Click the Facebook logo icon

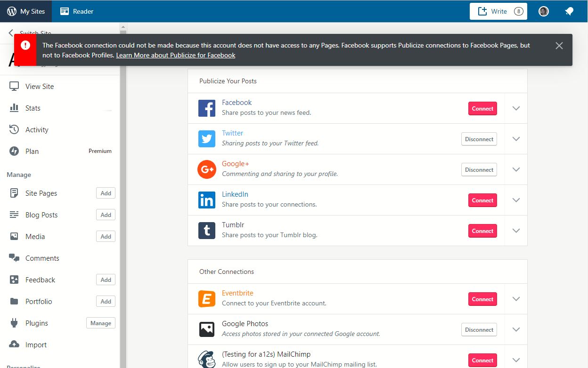(x=207, y=108)
